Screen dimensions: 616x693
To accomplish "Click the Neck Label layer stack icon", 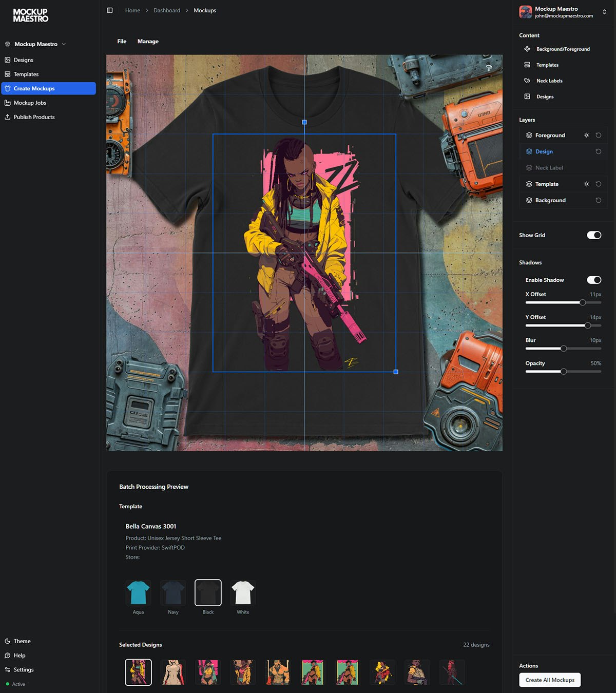I will 529,168.
